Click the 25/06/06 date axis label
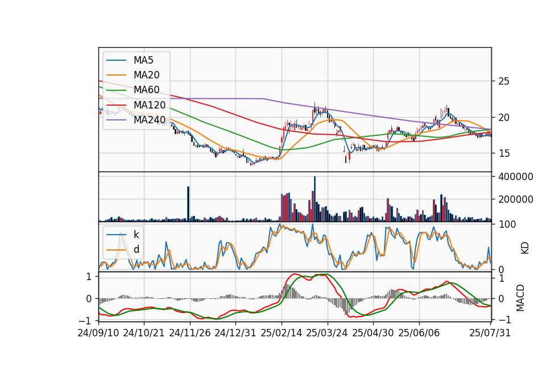546x392 pixels. click(419, 333)
